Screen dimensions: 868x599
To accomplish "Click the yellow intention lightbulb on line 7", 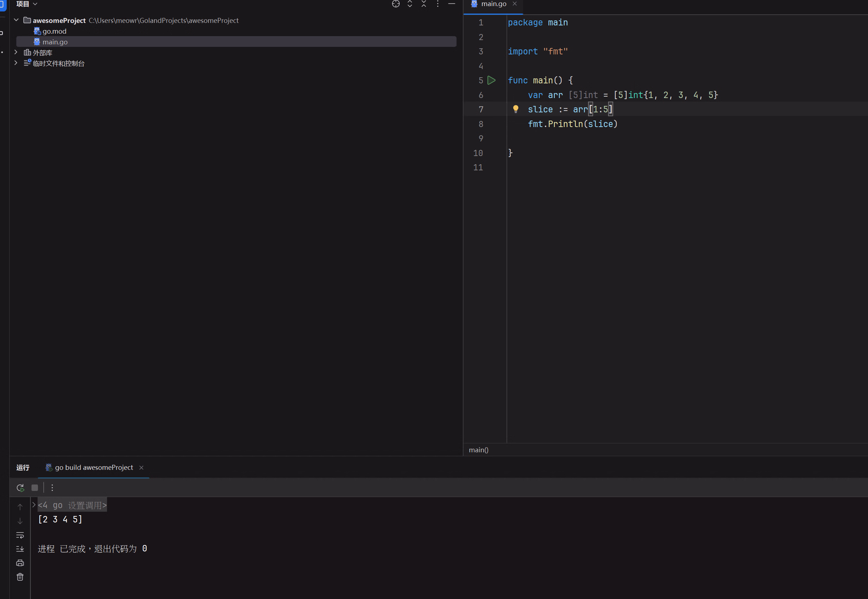I will pos(515,109).
